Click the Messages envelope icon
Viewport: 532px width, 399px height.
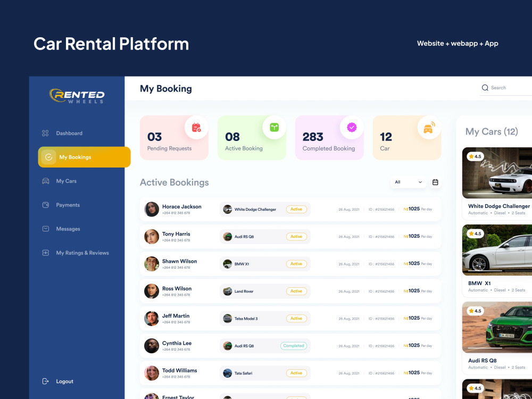pos(45,229)
